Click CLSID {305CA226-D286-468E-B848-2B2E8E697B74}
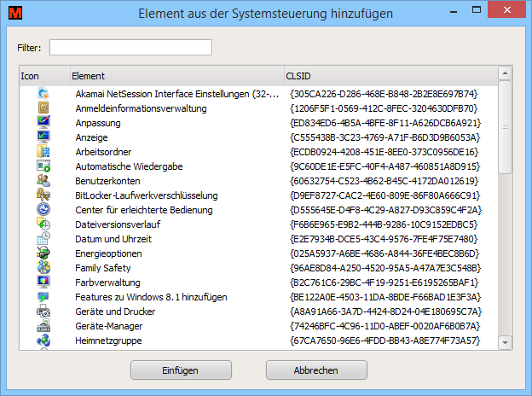The image size is (532, 396). tap(384, 94)
